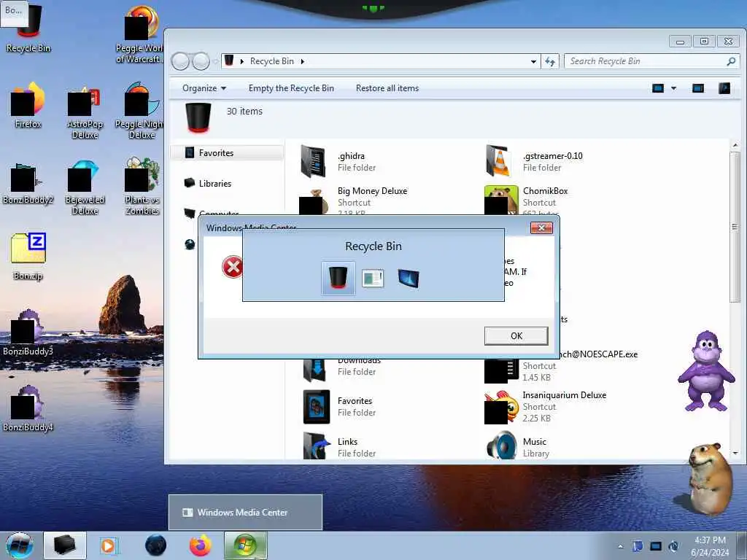747x560 pixels.
Task: Click the file list vertical scrollbar
Action: pos(735,227)
